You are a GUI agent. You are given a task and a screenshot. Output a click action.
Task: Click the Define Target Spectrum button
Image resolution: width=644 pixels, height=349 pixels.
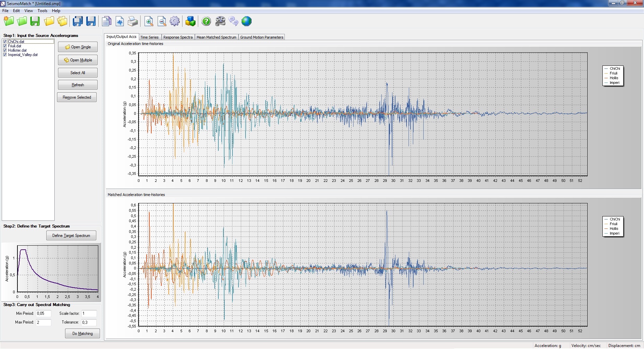71,236
